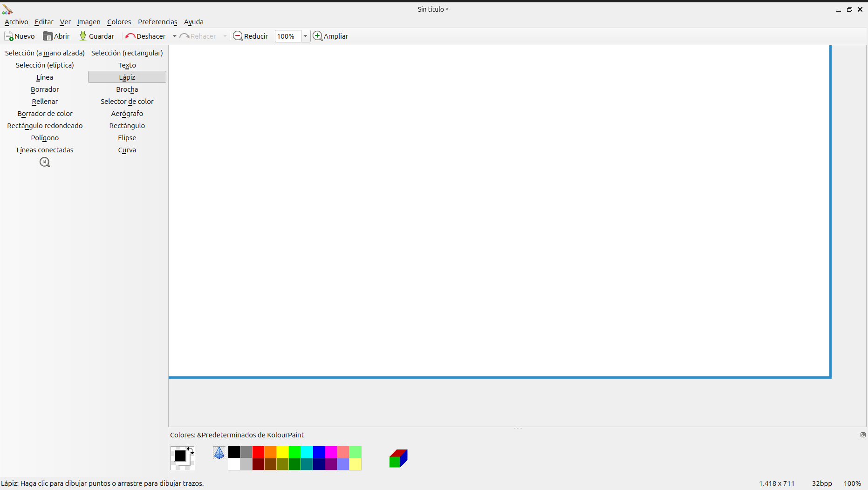Click the Reducir zoom-out icon
The height and width of the screenshot is (490, 868).
coord(238,36)
